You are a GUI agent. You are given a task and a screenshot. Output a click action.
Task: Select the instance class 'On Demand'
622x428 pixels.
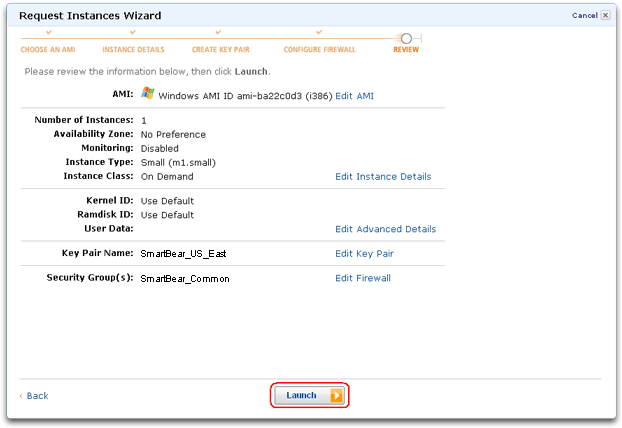coord(167,177)
